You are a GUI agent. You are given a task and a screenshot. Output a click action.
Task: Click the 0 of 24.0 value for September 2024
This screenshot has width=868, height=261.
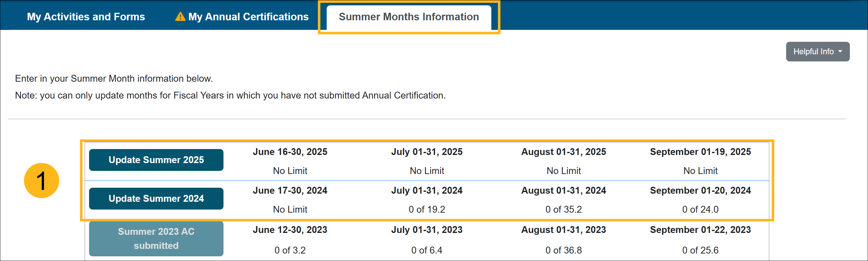[x=700, y=209]
